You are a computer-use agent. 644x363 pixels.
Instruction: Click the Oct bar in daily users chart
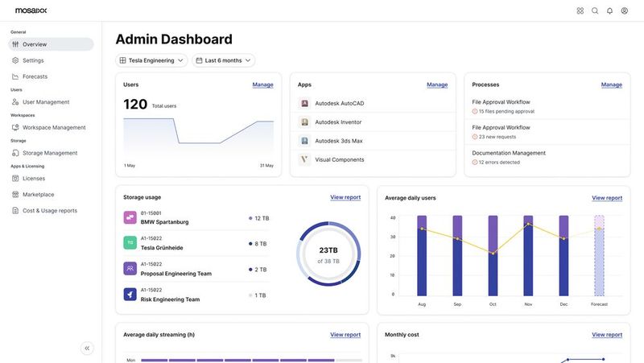[493, 256]
